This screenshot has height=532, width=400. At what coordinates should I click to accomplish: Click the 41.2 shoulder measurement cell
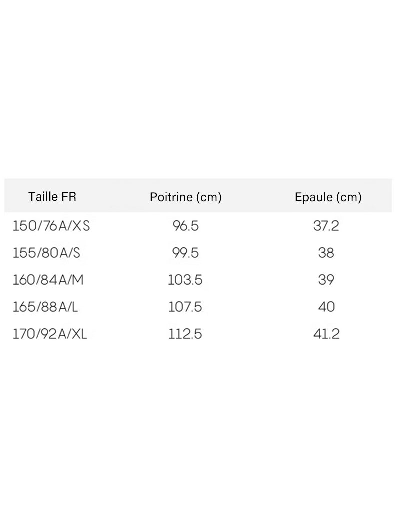(326, 334)
